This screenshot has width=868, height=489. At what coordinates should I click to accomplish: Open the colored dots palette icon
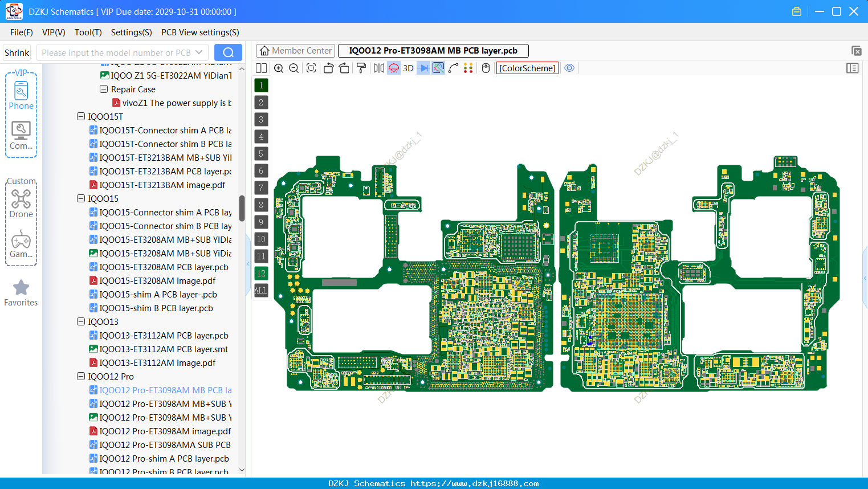point(468,68)
